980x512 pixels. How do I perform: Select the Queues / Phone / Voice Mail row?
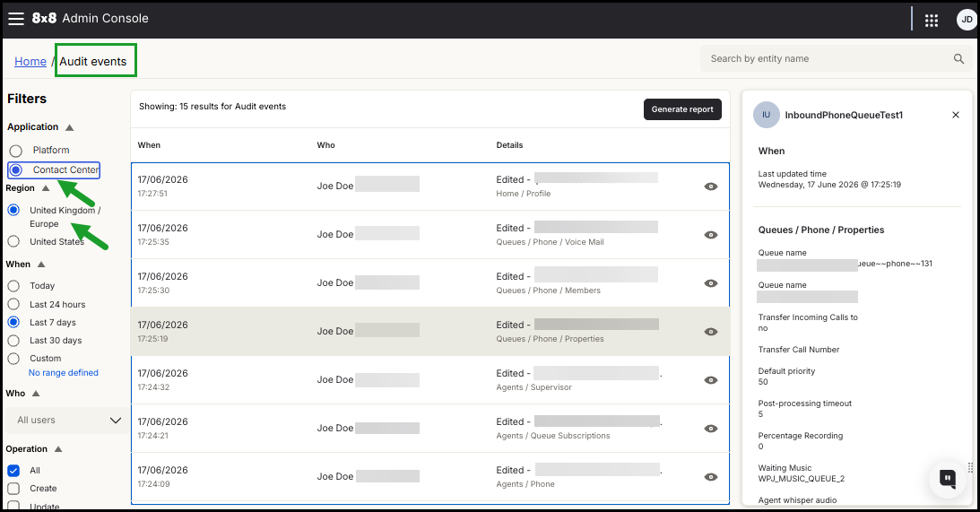point(430,235)
